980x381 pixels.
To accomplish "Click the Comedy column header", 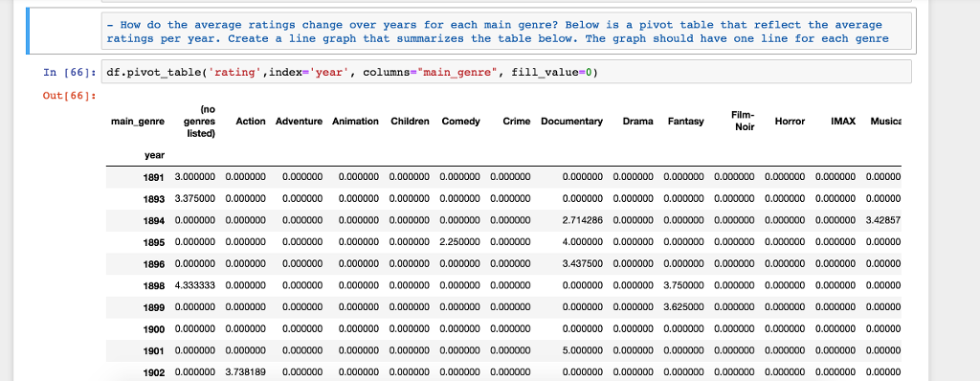I will tap(460, 122).
